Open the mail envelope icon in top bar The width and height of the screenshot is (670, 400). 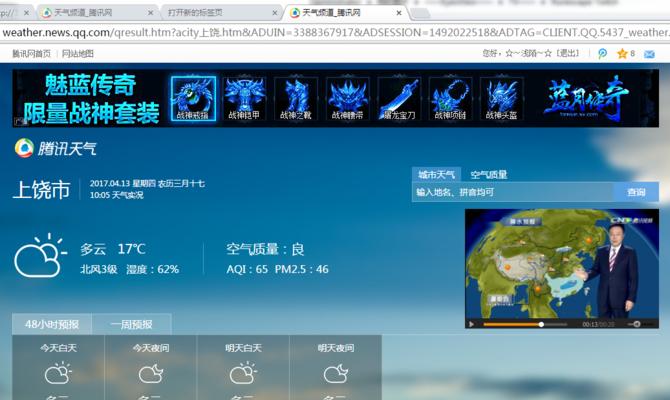coord(649,54)
